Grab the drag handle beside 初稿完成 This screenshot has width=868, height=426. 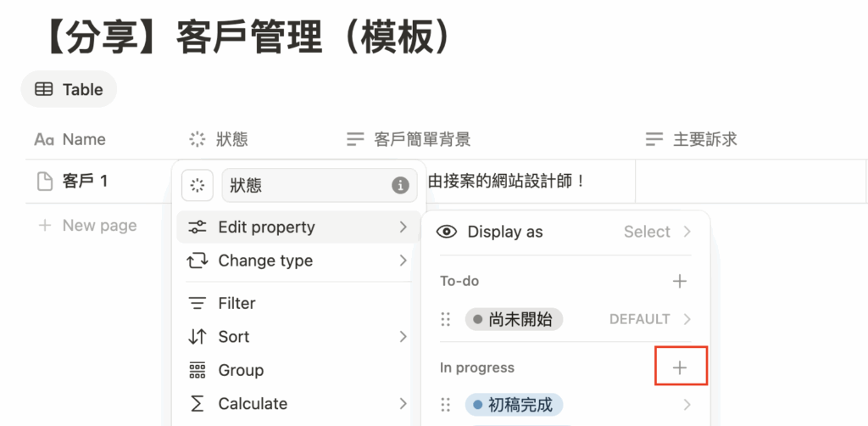(446, 405)
